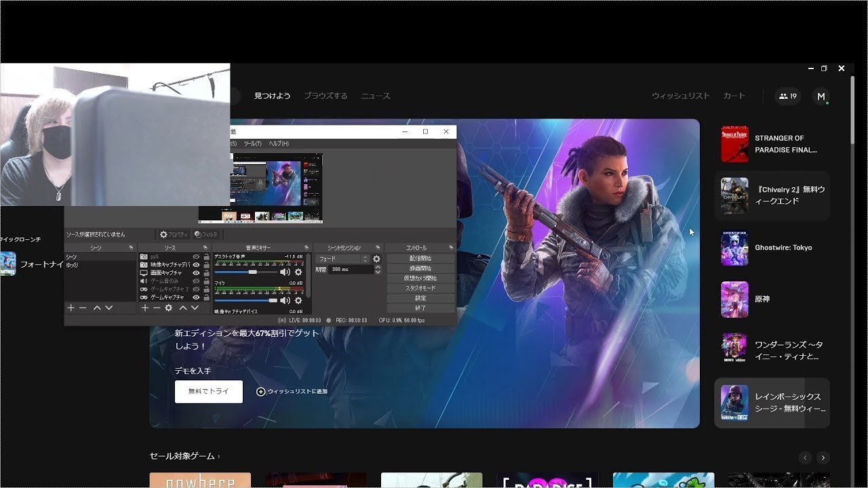The image size is (868, 488).
Task: Hide the 画面キャプチャ source
Action: pos(196,273)
